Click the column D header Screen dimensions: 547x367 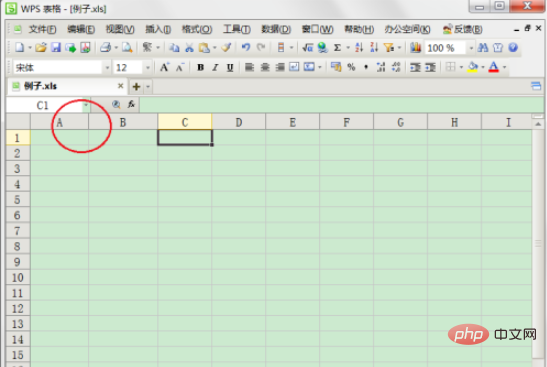[239, 122]
